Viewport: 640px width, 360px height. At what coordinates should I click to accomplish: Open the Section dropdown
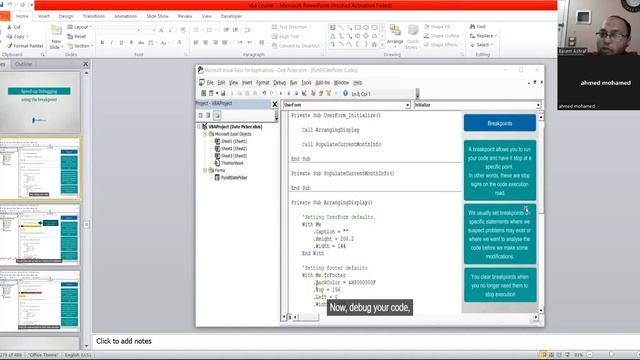coord(80,46)
